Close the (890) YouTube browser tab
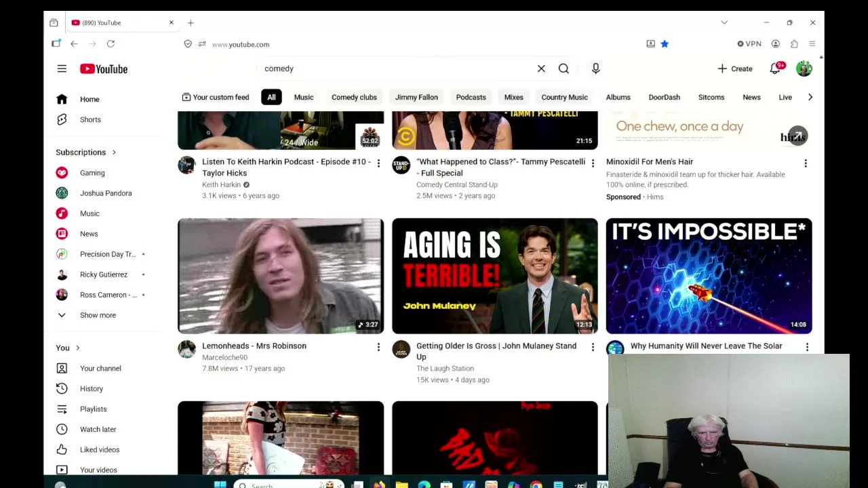The width and height of the screenshot is (868, 488). click(x=172, y=23)
